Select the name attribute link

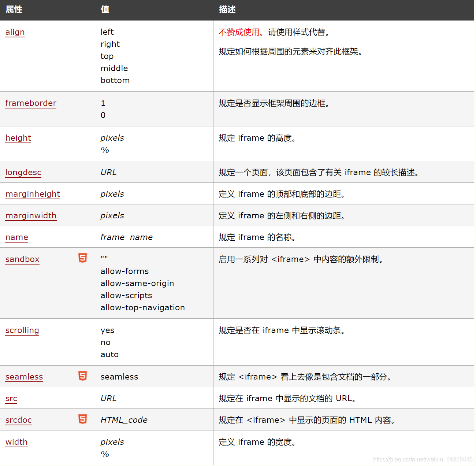point(16,237)
